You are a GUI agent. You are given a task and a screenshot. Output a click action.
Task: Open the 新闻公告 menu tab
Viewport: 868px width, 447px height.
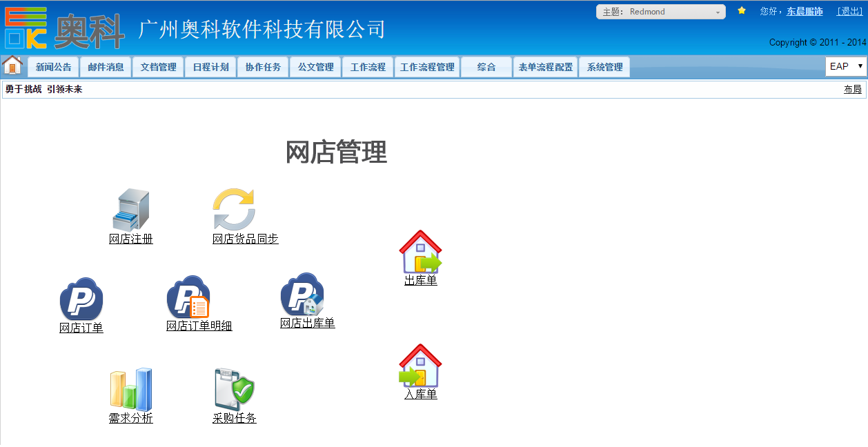[53, 67]
